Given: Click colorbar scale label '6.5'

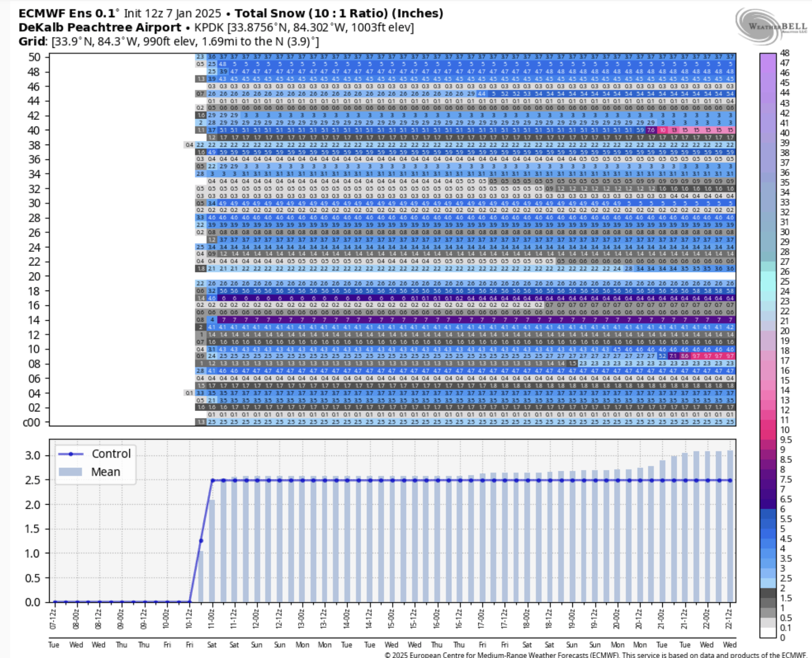Looking at the screenshot, I should click(786, 499).
